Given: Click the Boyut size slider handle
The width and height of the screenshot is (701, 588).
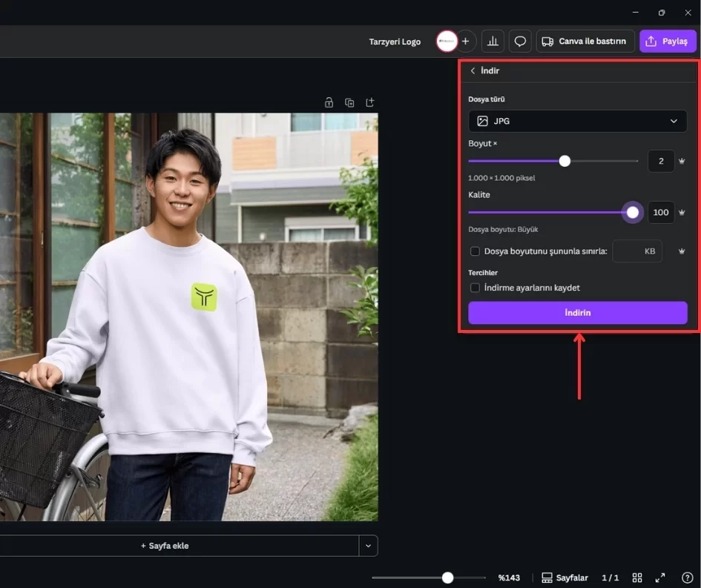Looking at the screenshot, I should click(565, 162).
